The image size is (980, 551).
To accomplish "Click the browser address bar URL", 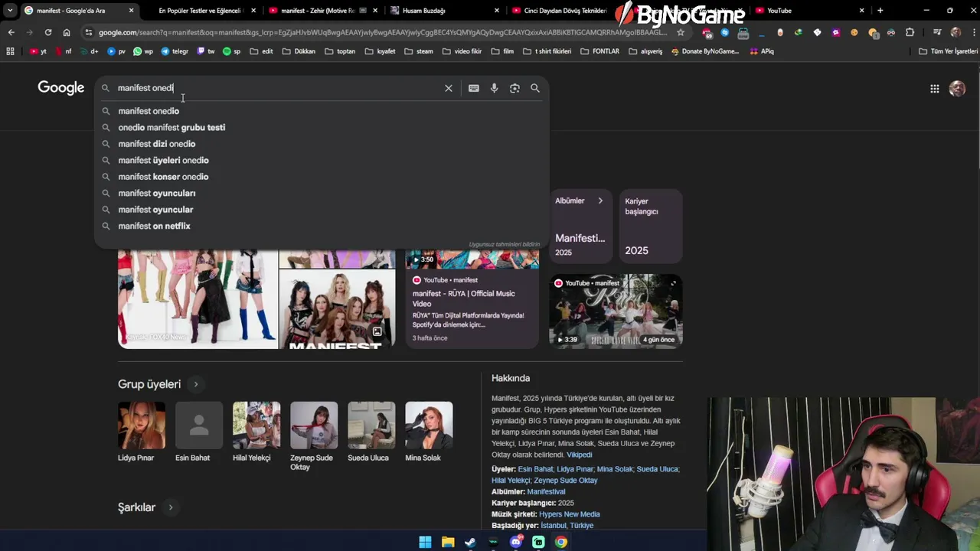I will [x=383, y=32].
